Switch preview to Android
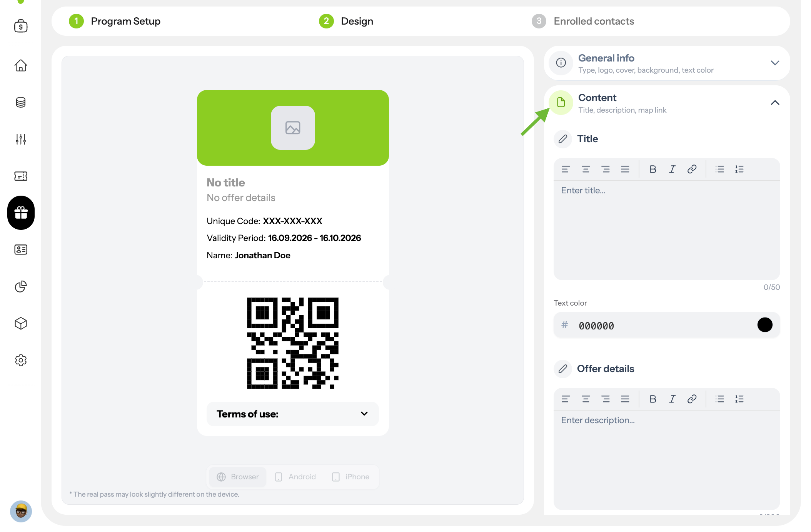 pyautogui.click(x=295, y=477)
